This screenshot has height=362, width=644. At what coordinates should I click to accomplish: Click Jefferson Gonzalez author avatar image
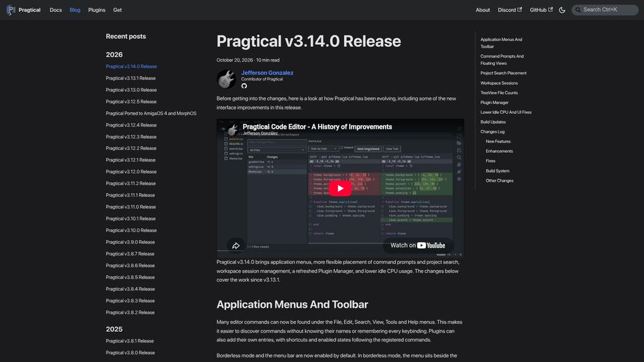point(226,79)
